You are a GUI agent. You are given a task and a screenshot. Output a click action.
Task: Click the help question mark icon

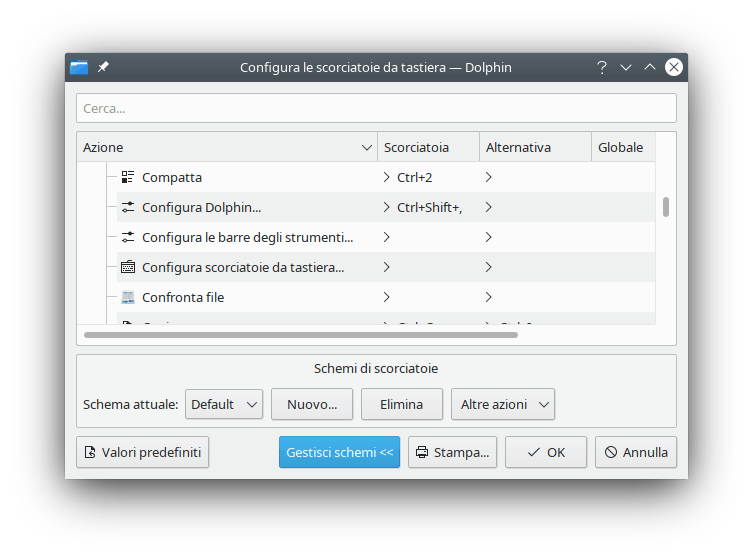(x=602, y=67)
